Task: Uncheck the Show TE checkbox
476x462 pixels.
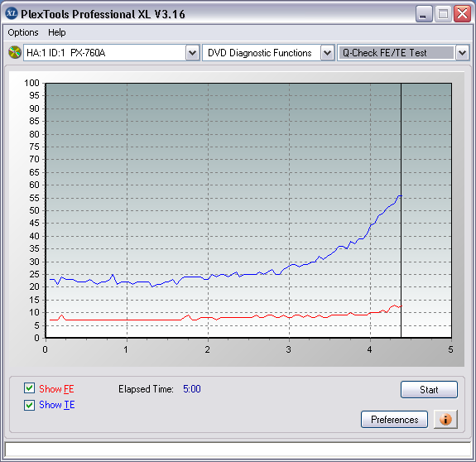Action: coord(29,405)
